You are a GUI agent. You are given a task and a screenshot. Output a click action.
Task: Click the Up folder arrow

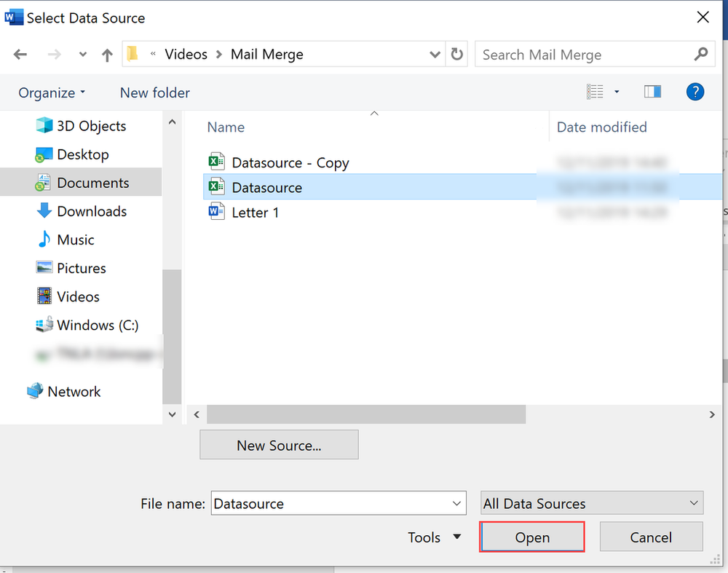click(x=107, y=55)
